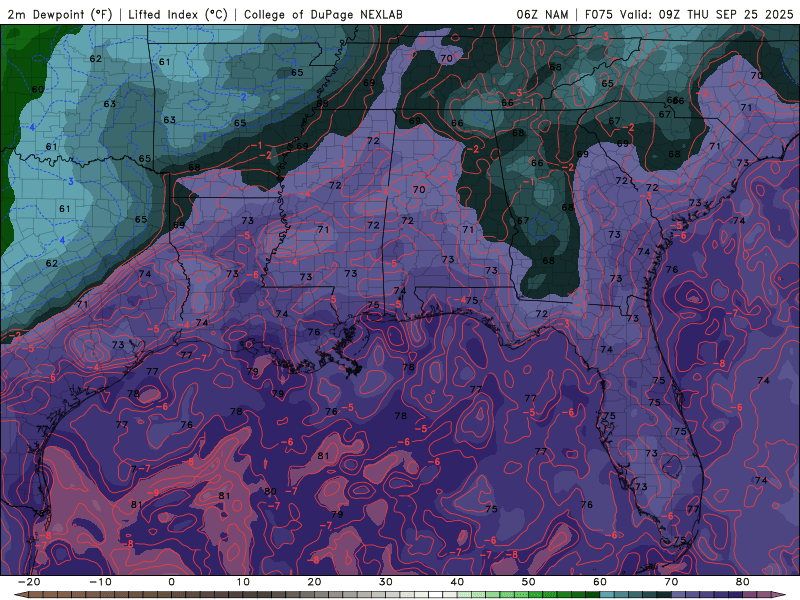
Task: Click the "Lifted Index (°C)" title text
Action: (178, 14)
